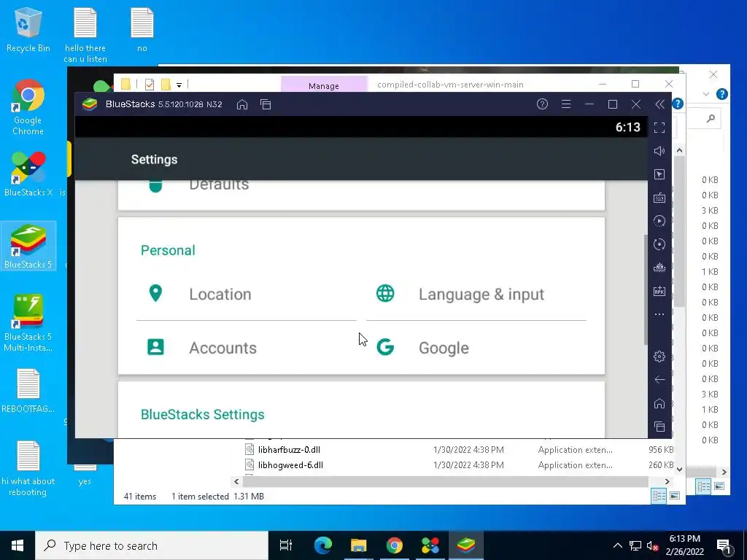The width and height of the screenshot is (747, 560).
Task: Click the vertical scrollbar down arrow in Explorer
Action: coord(679,470)
